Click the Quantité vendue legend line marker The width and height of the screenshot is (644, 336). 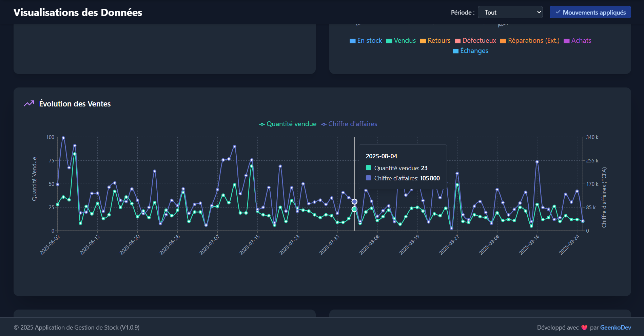pyautogui.click(x=262, y=124)
